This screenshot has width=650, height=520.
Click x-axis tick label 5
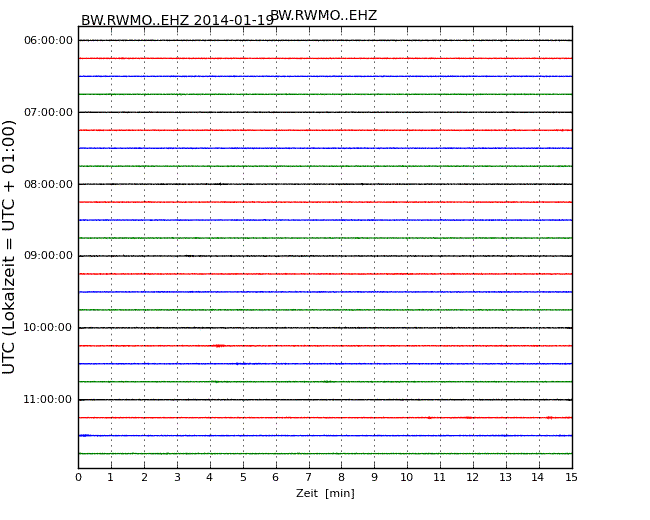pyautogui.click(x=243, y=478)
